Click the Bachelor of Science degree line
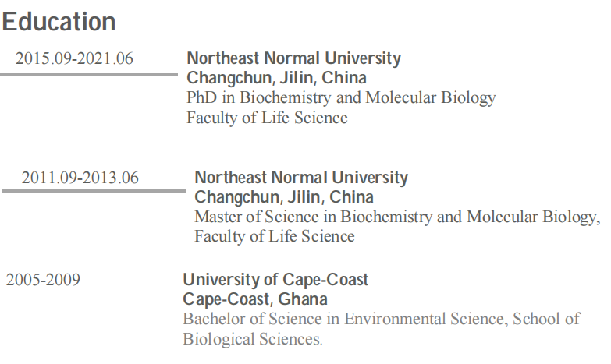This screenshot has width=611, height=364. click(x=382, y=319)
